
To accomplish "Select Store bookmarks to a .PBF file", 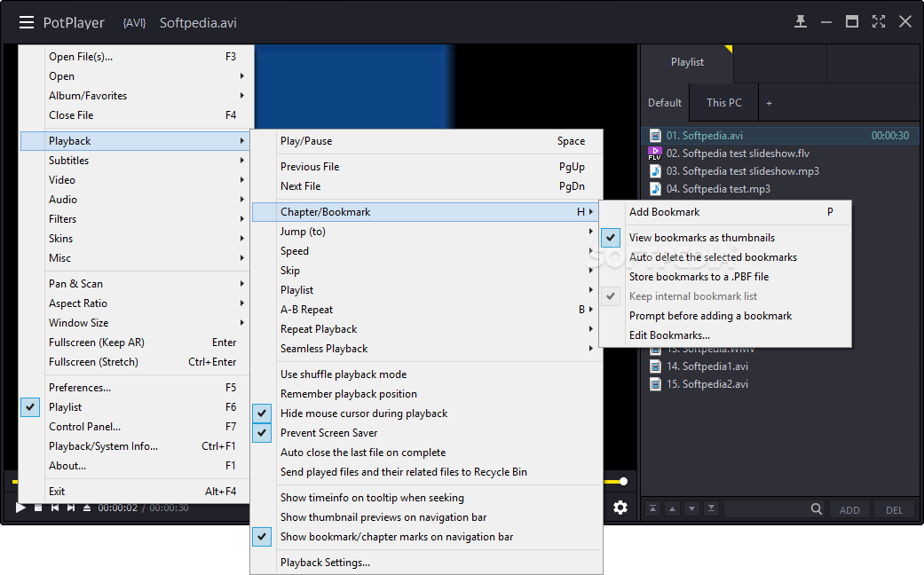I will pyautogui.click(x=725, y=277).
